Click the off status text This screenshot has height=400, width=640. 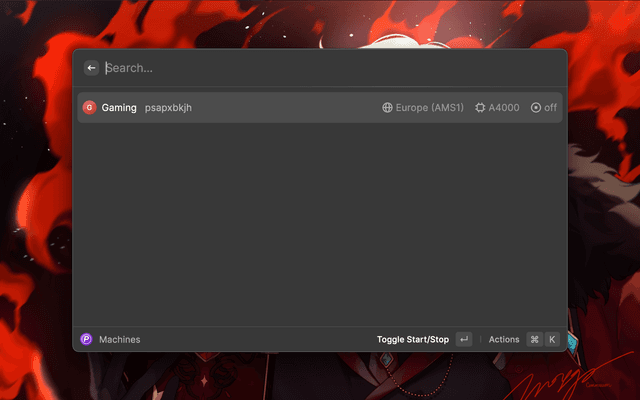[x=551, y=107]
